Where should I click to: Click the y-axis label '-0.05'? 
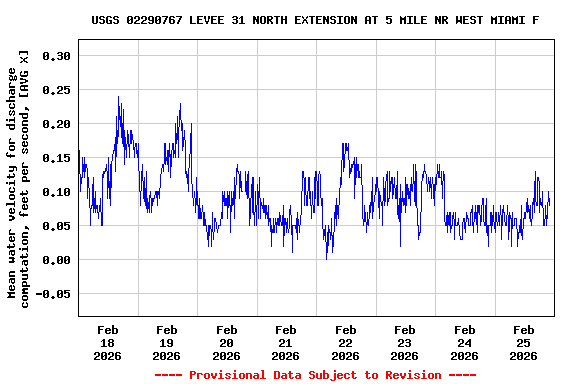pyautogui.click(x=53, y=294)
